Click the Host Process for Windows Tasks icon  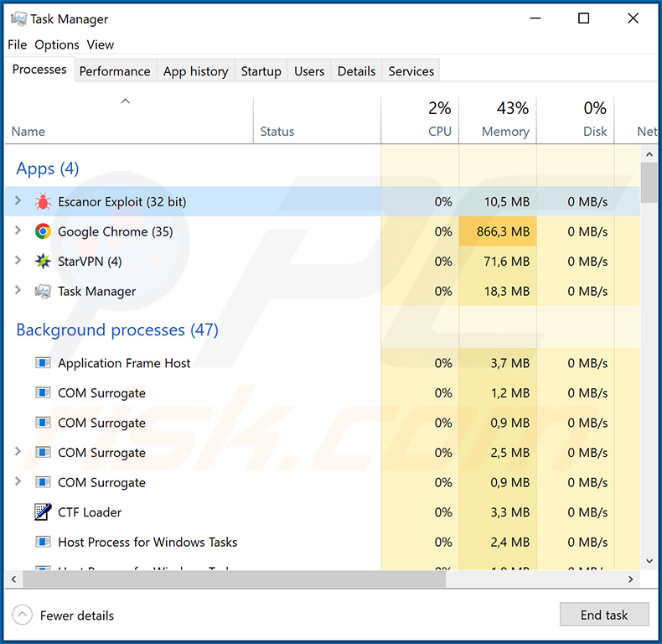coord(43,543)
